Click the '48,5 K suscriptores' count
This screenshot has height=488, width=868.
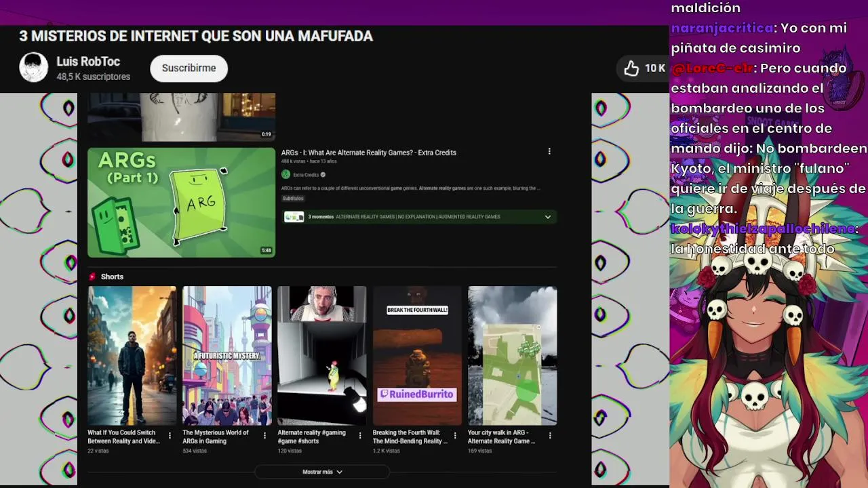coord(93,77)
